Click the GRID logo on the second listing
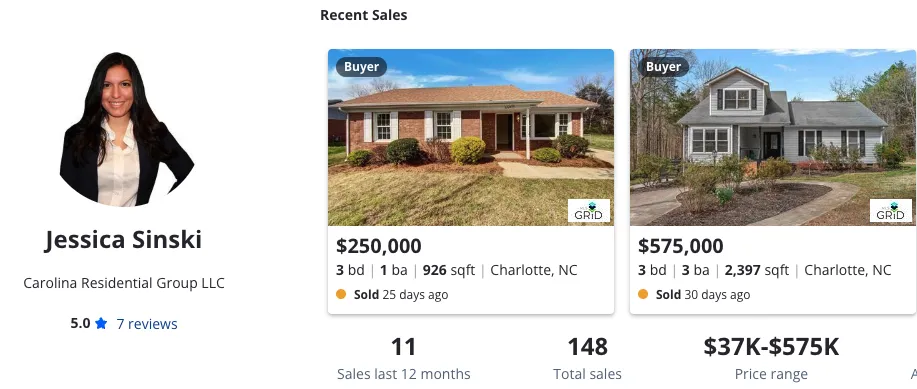This screenshot has width=917, height=389. (x=891, y=211)
